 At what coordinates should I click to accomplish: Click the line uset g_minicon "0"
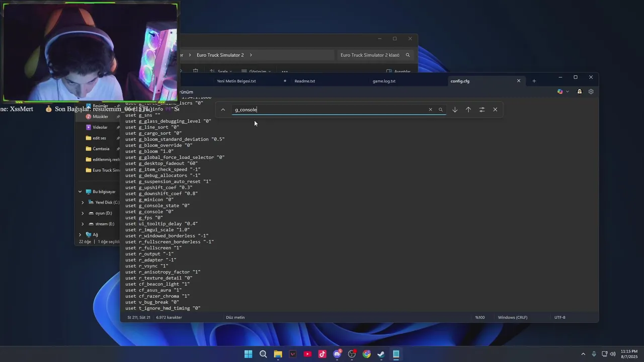point(149,200)
